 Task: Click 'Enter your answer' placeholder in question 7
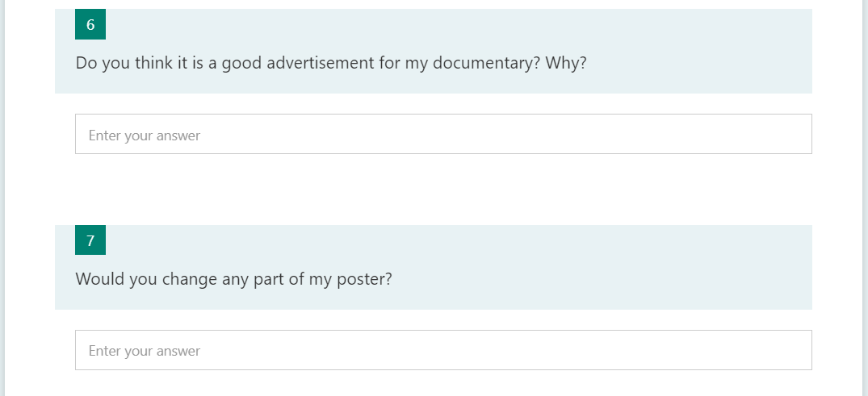[x=145, y=352]
